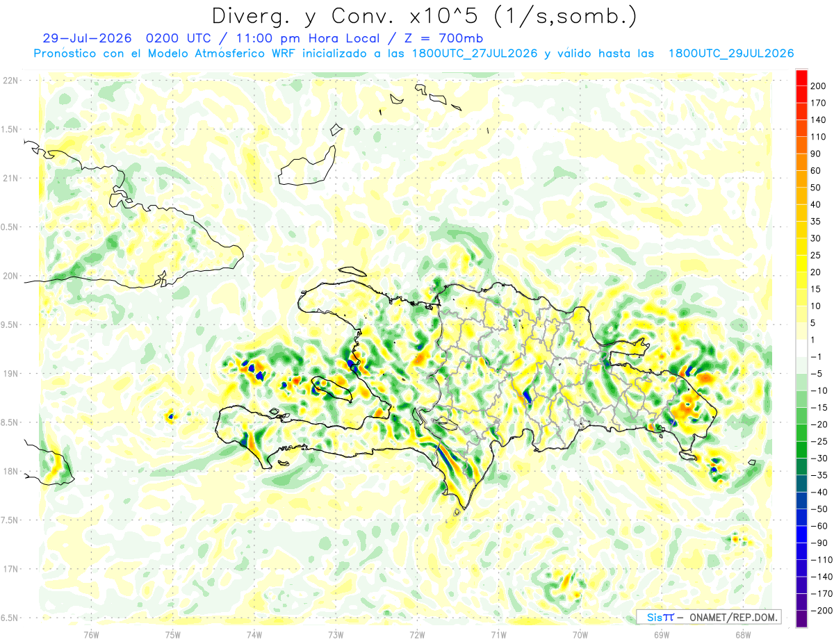
Task: Click the '18N' latitude label
Action: click(10, 471)
